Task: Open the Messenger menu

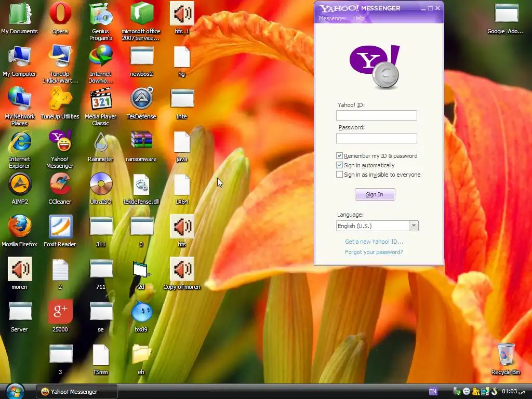Action: (332, 18)
